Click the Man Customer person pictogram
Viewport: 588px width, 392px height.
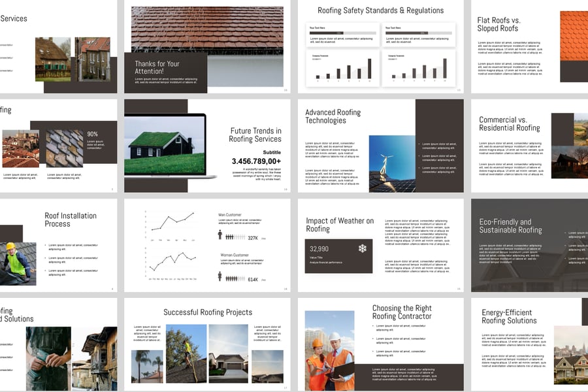click(220, 235)
